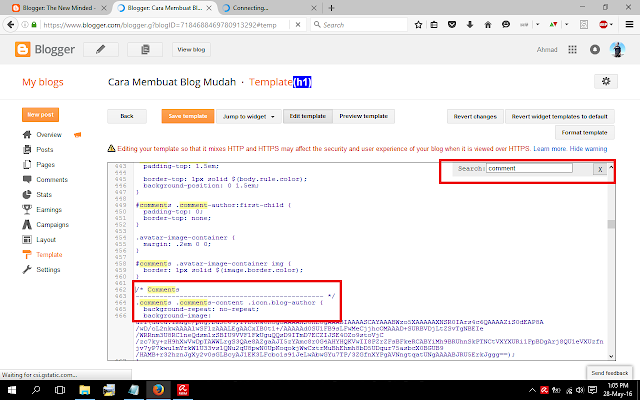The height and width of the screenshot is (400, 640).
Task: Open notifications bell icon
Action: coord(595,49)
